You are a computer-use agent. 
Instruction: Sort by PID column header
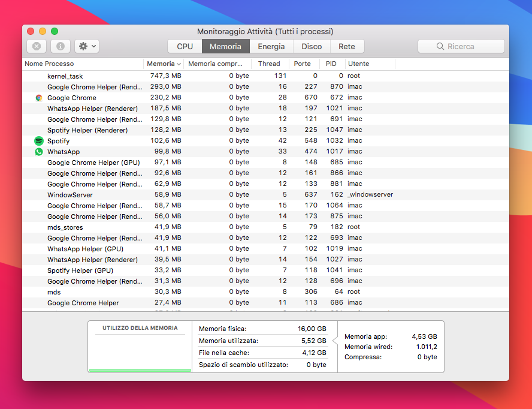coord(331,64)
